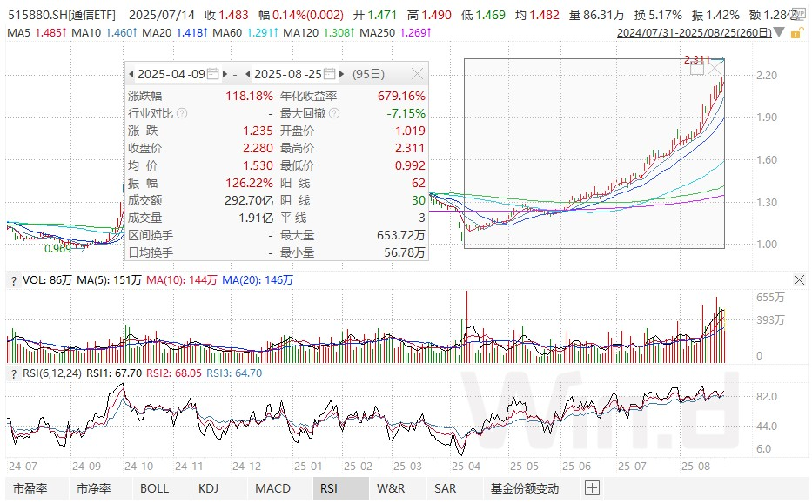Open the end date calendar picker
812x504 pixels.
tap(326, 74)
